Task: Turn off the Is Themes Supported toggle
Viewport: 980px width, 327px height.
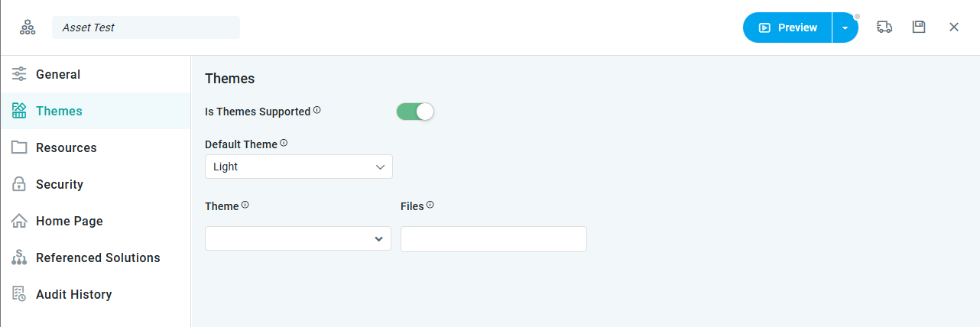Action: (x=415, y=112)
